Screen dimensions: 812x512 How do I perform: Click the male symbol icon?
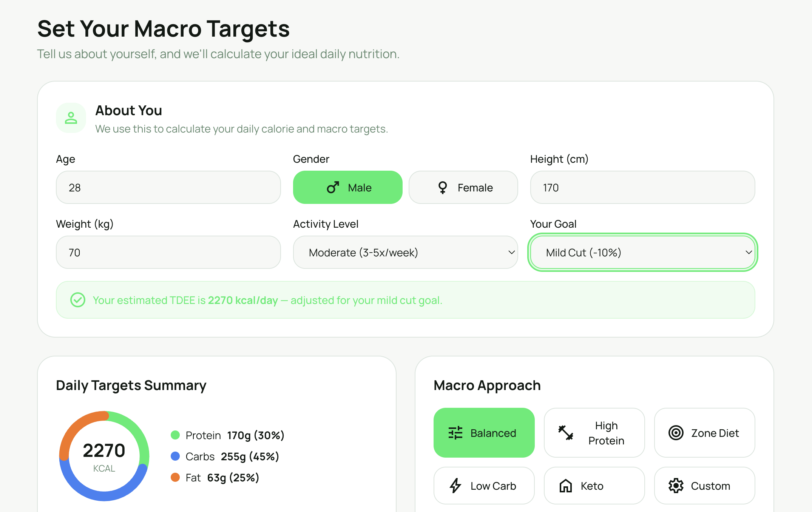[x=333, y=187]
